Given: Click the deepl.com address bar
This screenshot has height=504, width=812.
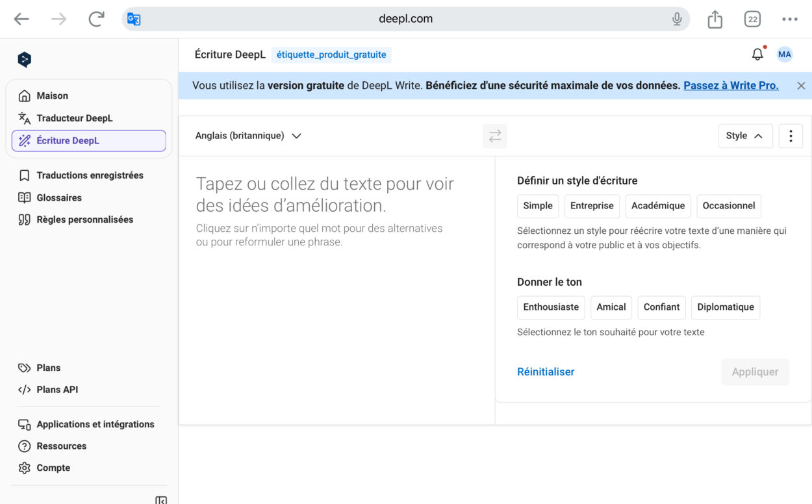Looking at the screenshot, I should pos(406,19).
